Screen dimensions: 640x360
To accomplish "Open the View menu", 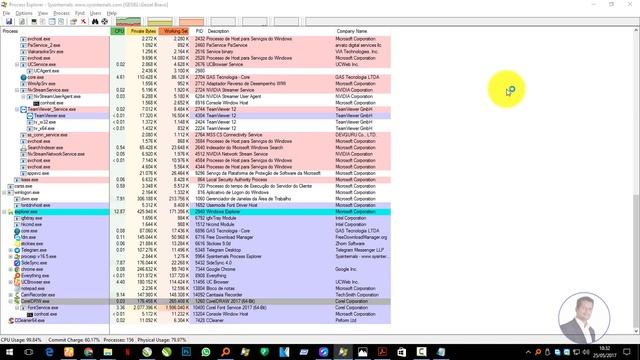I will click(x=43, y=13).
